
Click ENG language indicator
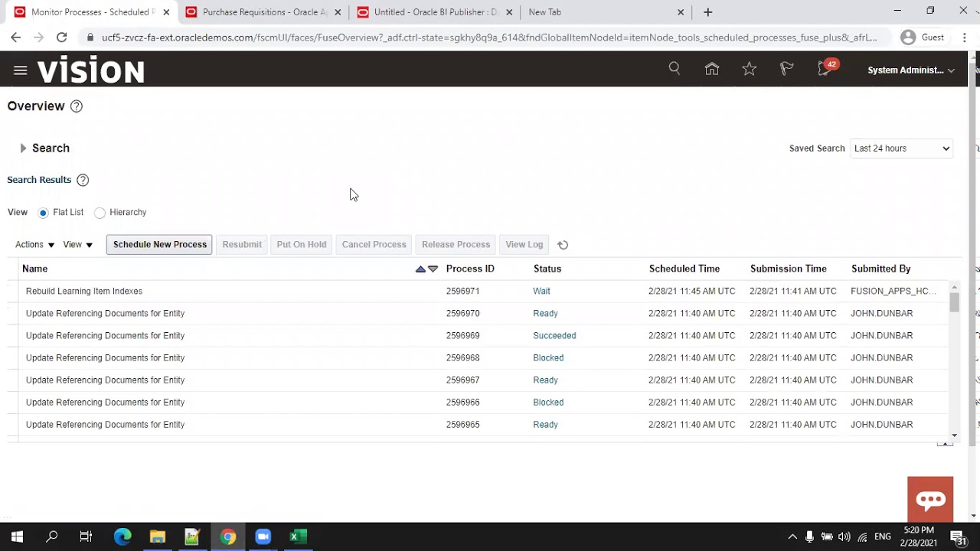coord(883,536)
